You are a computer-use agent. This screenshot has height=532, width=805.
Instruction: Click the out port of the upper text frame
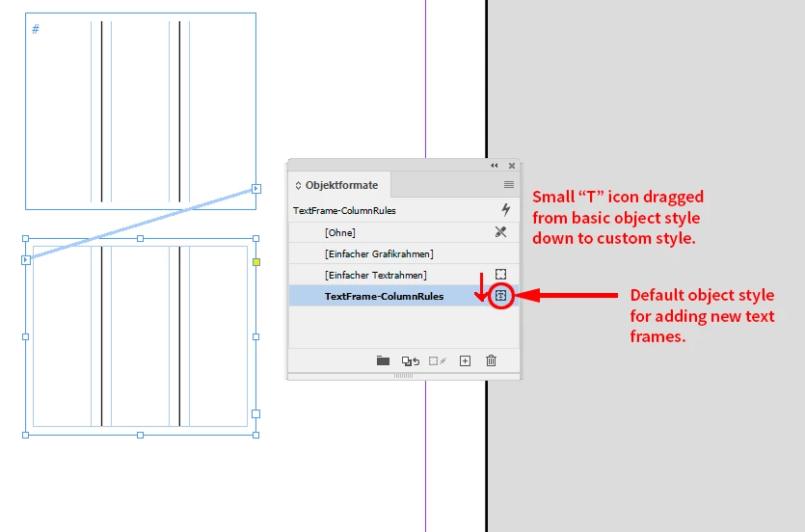point(256,189)
